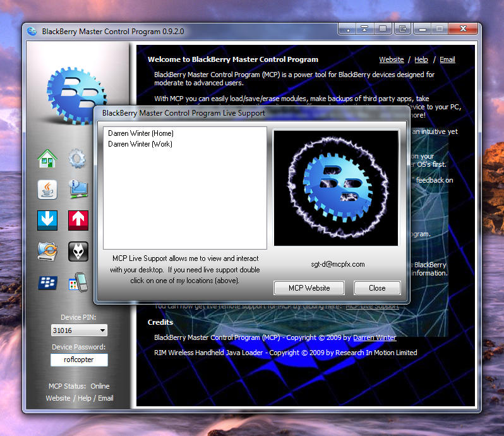Click the blue download arrow icon

tap(47, 220)
